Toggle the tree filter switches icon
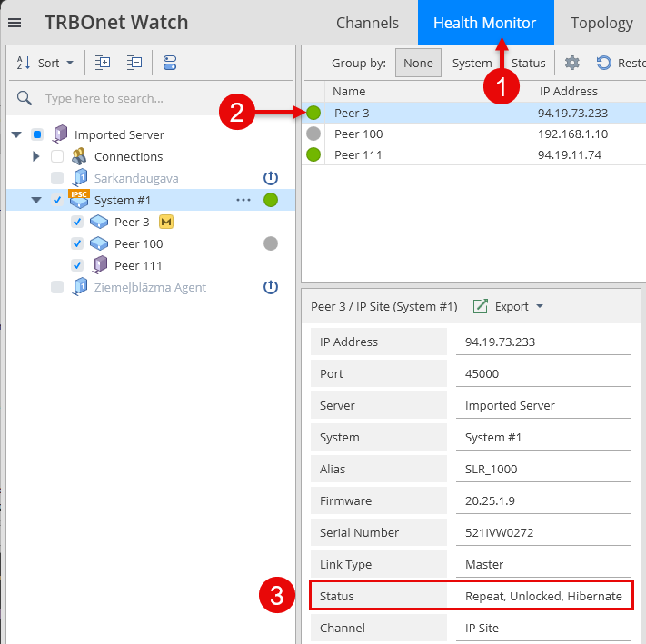This screenshot has width=646, height=644. 170,63
